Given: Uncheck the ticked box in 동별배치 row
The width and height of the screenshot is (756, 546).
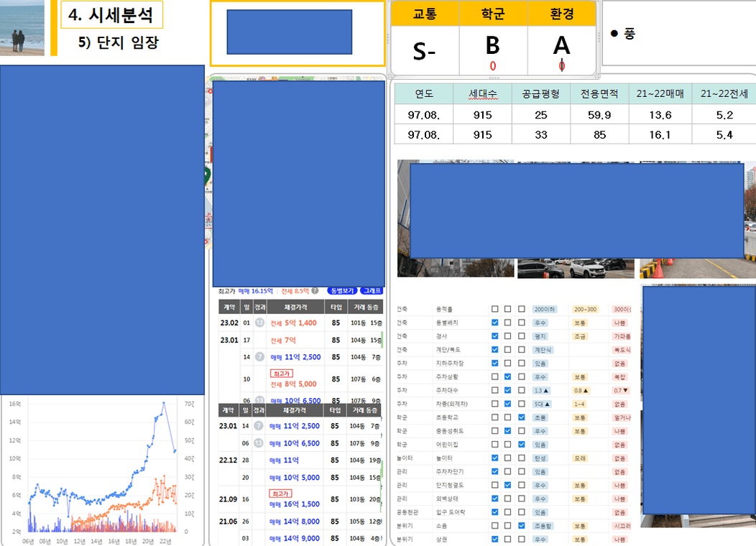Looking at the screenshot, I should click(494, 323).
